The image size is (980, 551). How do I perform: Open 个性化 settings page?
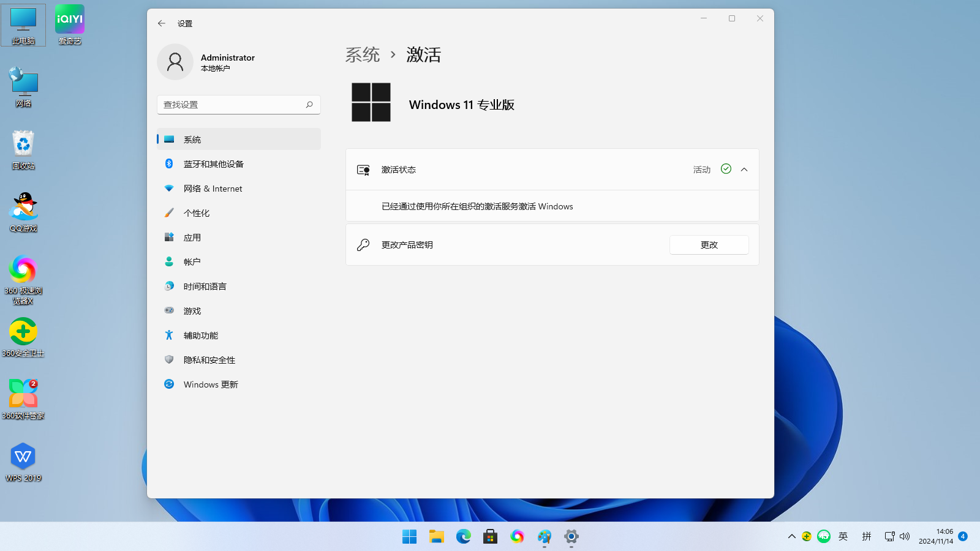coord(239,212)
